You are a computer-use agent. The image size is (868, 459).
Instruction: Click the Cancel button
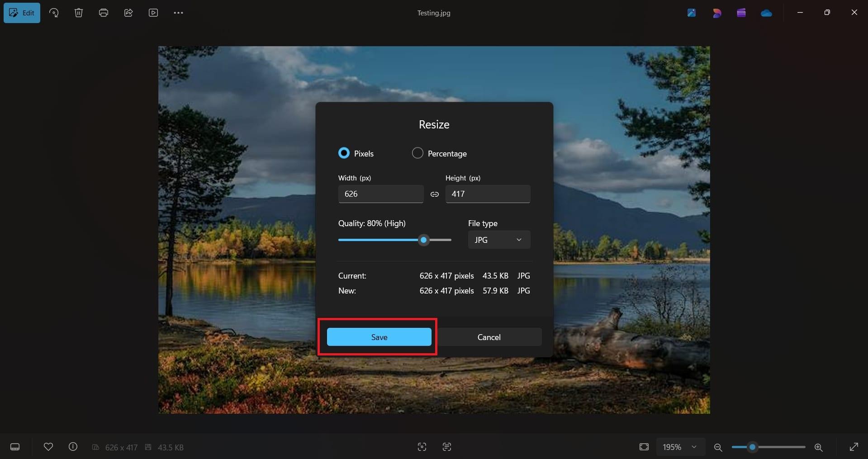489,337
